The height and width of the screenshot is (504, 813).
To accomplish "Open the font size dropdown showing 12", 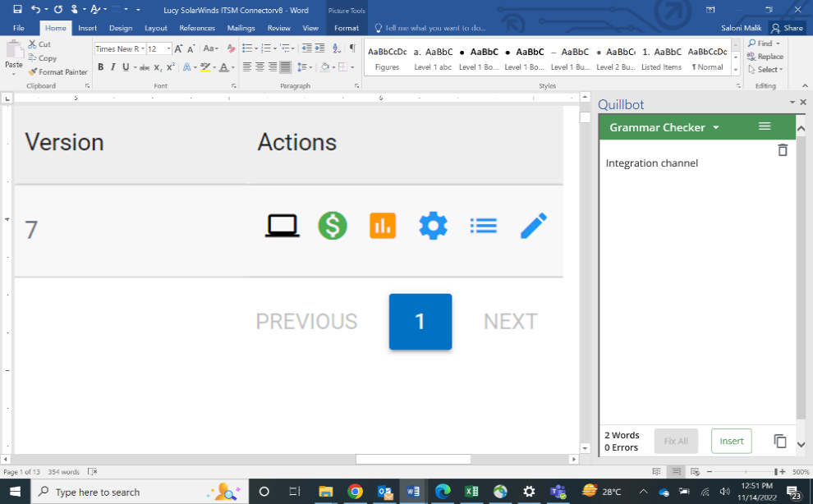I will pos(168,48).
